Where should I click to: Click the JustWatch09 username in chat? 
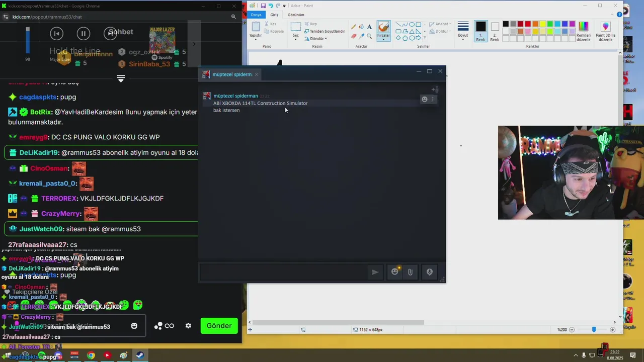41,229
